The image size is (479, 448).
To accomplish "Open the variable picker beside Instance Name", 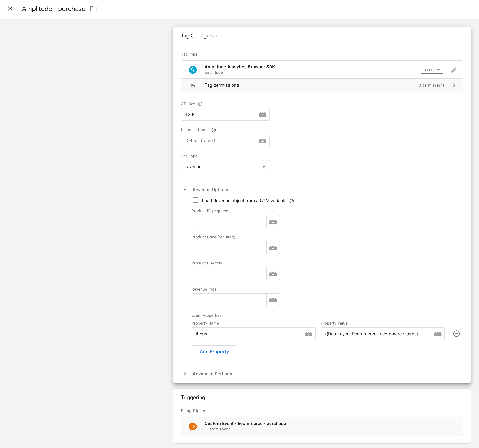I will 262,141.
